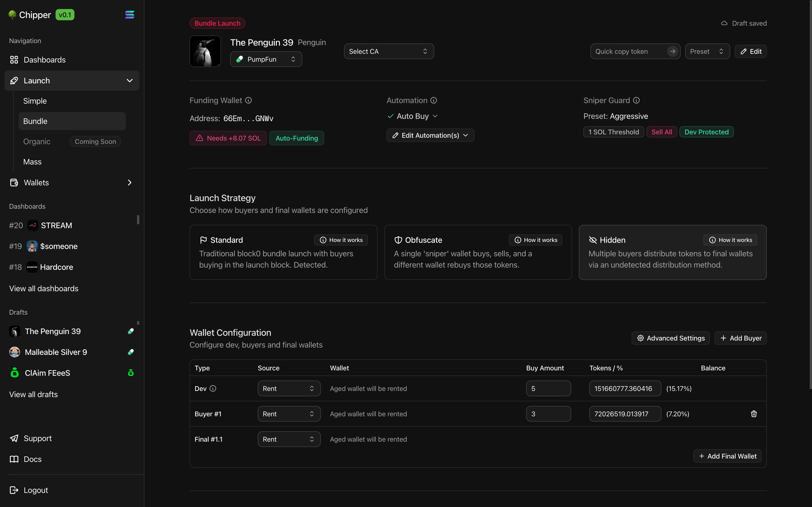The height and width of the screenshot is (507, 812).
Task: Click the Sniper Guard info icon
Action: pyautogui.click(x=636, y=100)
